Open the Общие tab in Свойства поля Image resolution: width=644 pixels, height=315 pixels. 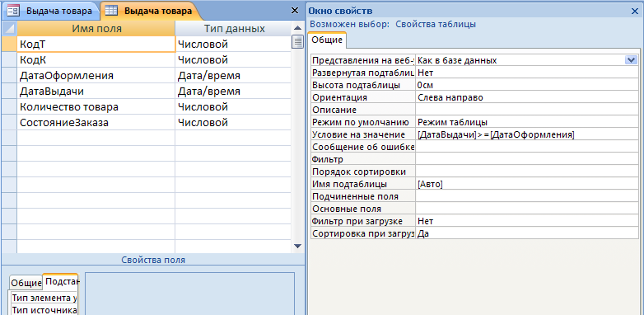26,283
